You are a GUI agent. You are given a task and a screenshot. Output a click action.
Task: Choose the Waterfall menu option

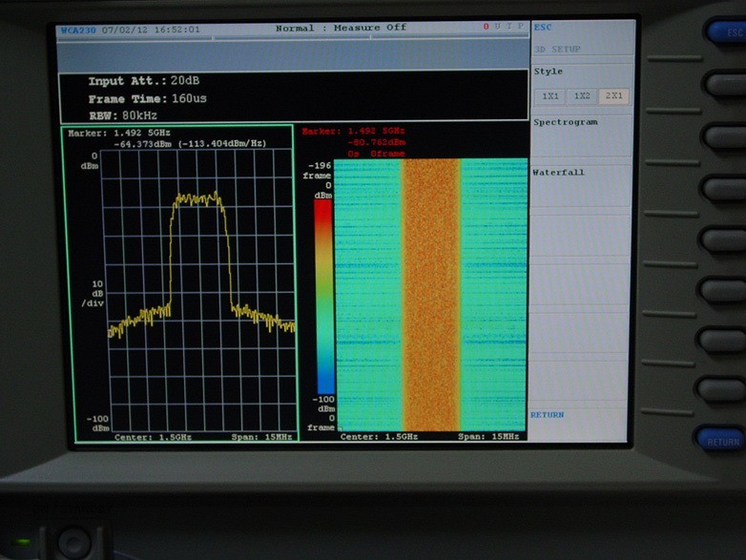tap(558, 173)
